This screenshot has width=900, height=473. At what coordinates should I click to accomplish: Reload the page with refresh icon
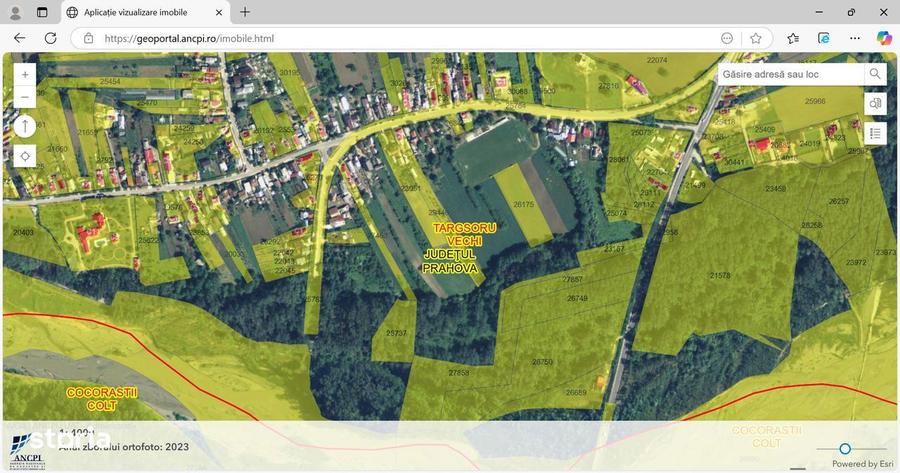click(51, 38)
